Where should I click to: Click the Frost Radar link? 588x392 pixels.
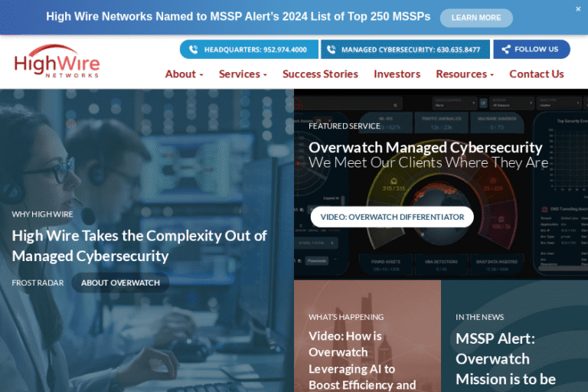click(x=38, y=283)
